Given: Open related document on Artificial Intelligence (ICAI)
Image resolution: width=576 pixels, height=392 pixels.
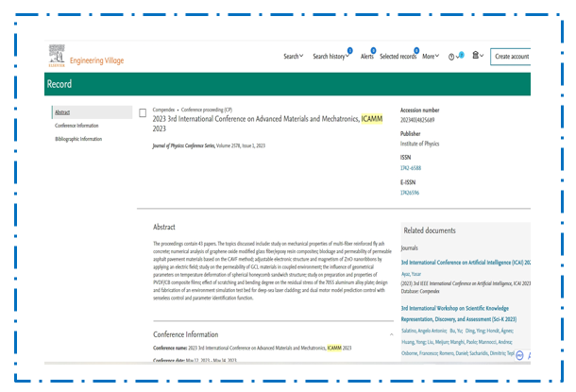Looking at the screenshot, I should point(466,263).
